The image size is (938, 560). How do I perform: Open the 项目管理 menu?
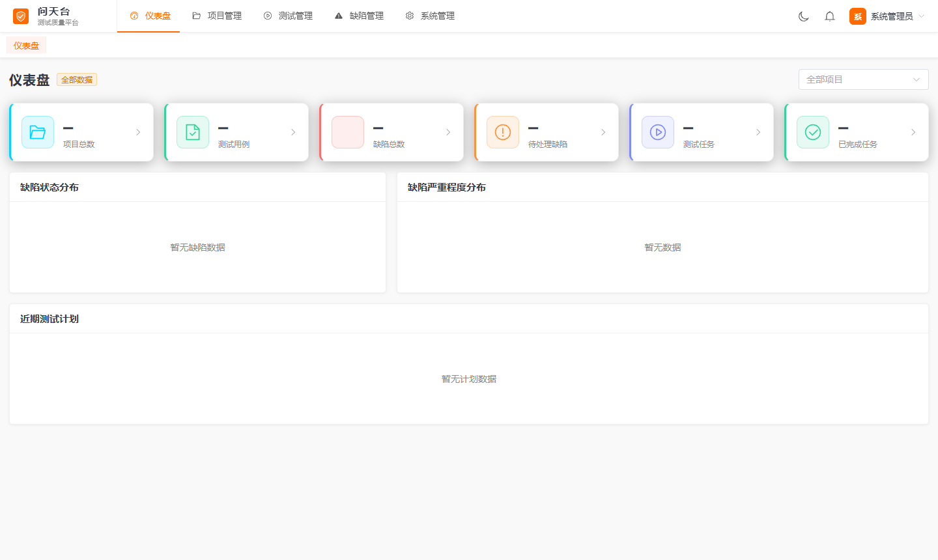217,16
